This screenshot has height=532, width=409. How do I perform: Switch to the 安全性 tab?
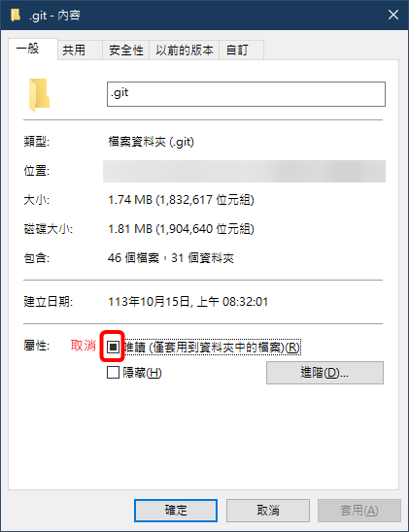point(126,50)
